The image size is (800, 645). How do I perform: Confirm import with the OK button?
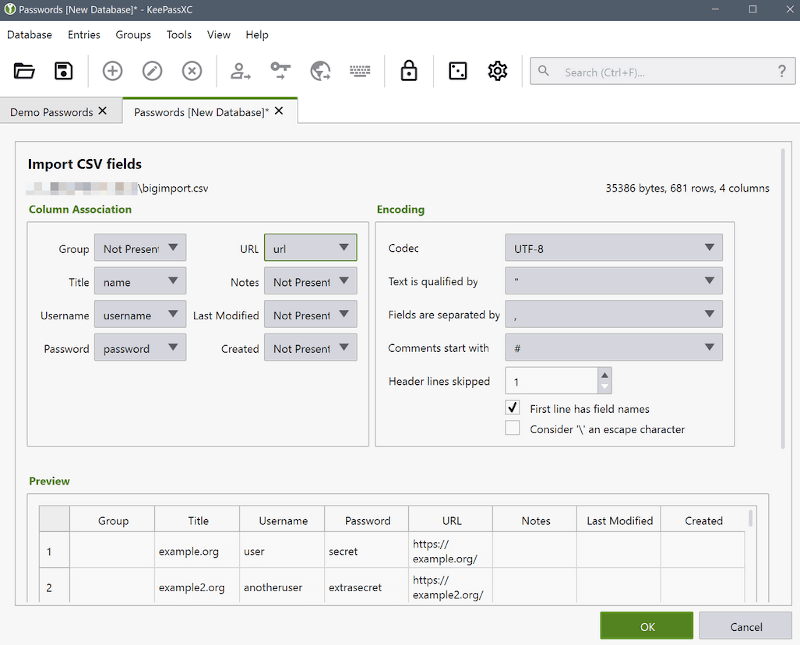(x=646, y=626)
